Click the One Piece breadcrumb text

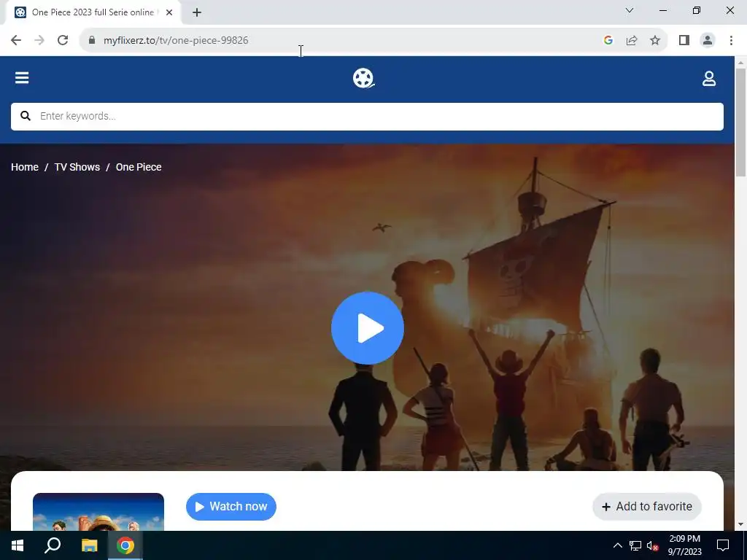click(x=139, y=167)
